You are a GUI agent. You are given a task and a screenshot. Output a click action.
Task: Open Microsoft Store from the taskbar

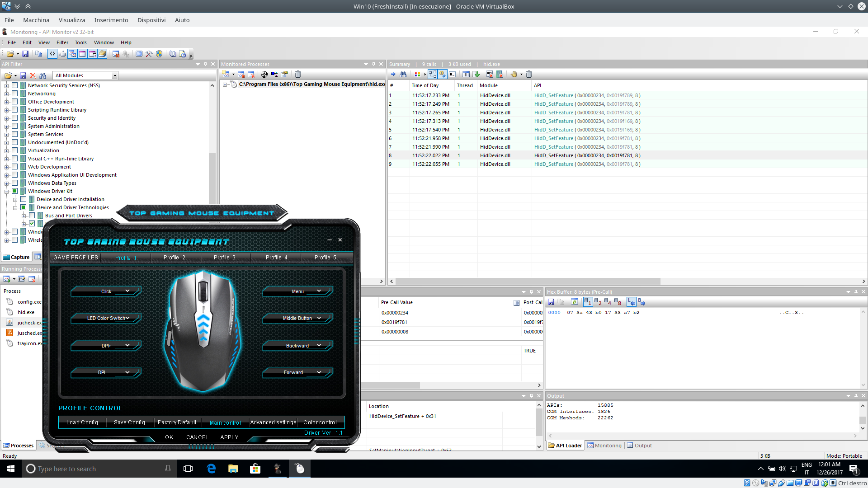(x=255, y=469)
